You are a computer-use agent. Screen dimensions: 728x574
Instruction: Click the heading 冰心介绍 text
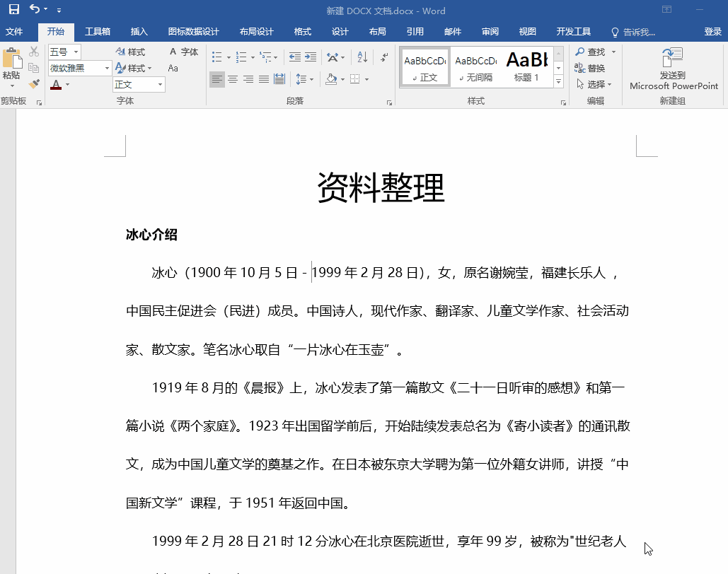tap(151, 234)
